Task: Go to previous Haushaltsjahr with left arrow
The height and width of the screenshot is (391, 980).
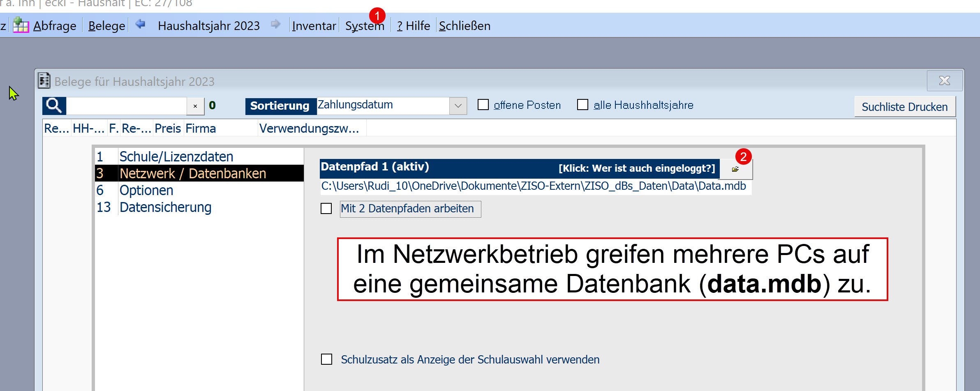Action: tap(141, 24)
